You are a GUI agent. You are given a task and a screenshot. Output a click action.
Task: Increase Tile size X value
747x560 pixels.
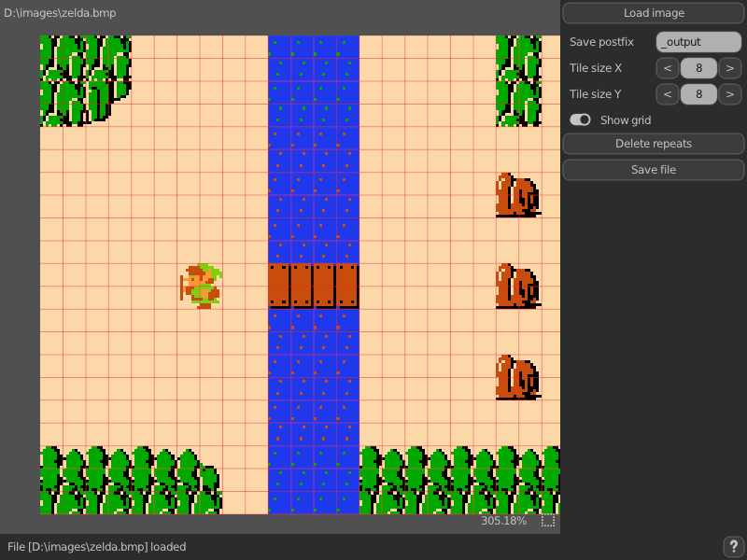click(730, 68)
